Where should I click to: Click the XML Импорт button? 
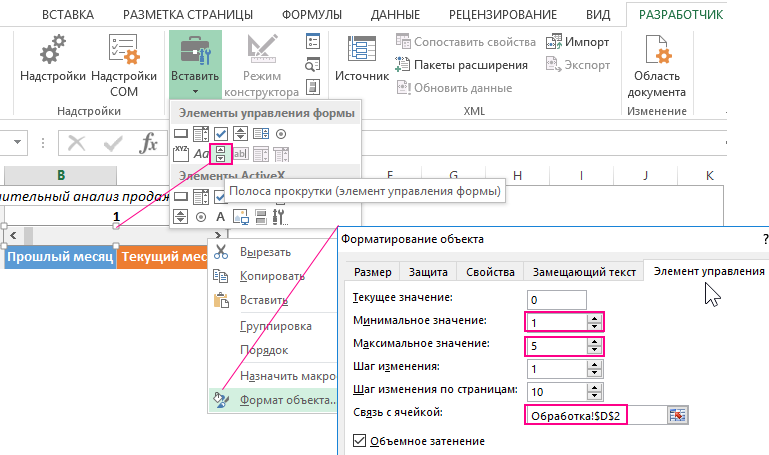[x=578, y=42]
